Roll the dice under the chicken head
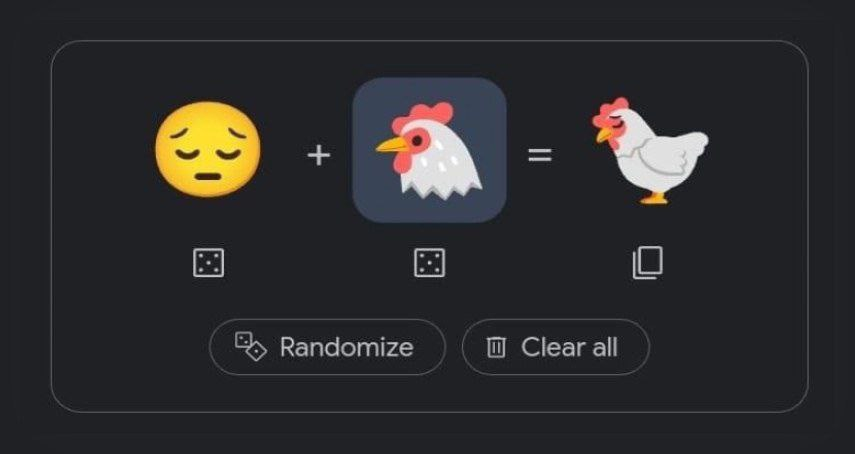 [x=429, y=263]
